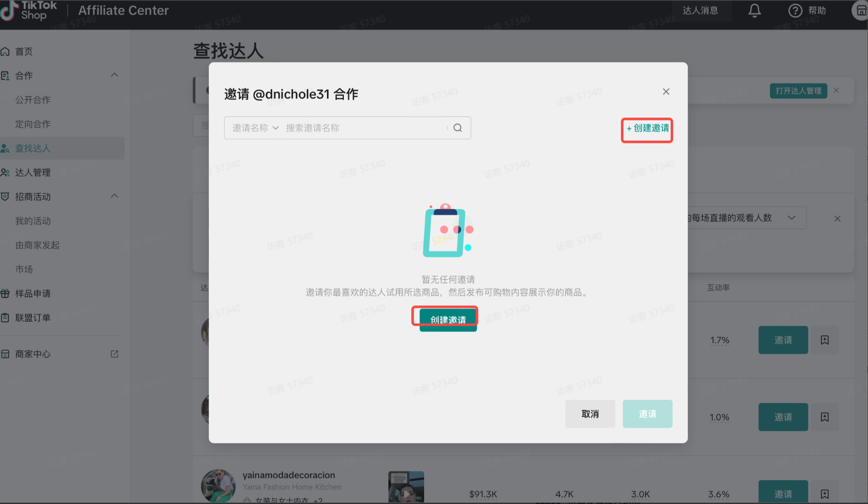Click the bookmark icon beside 1.7% row
This screenshot has height=504, width=868.
[x=825, y=340]
